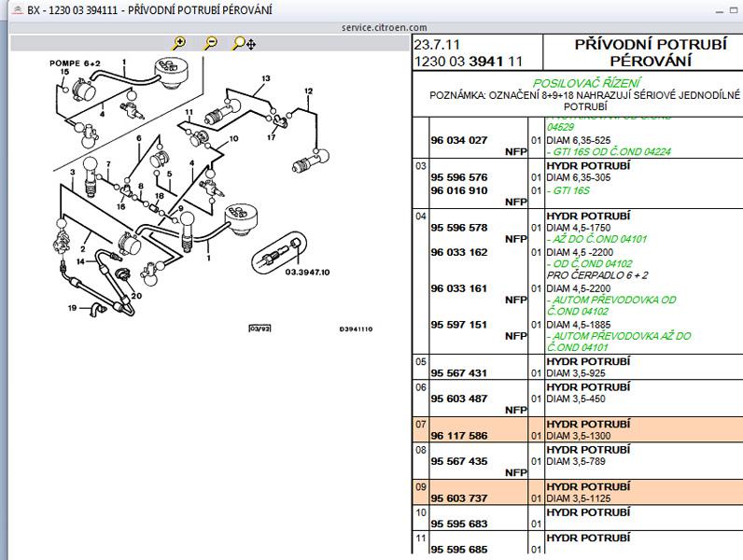Viewport: 743px width, 560px height.
Task: Click part number 96 033 162
Action: 458,252
